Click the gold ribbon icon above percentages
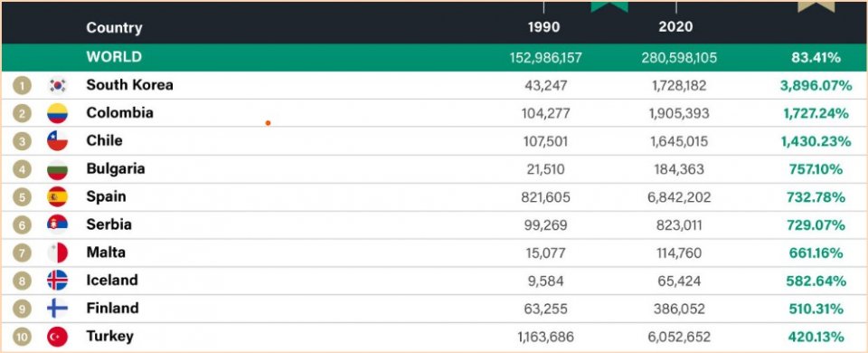Screen dimensions: 868x353 click(816, 5)
